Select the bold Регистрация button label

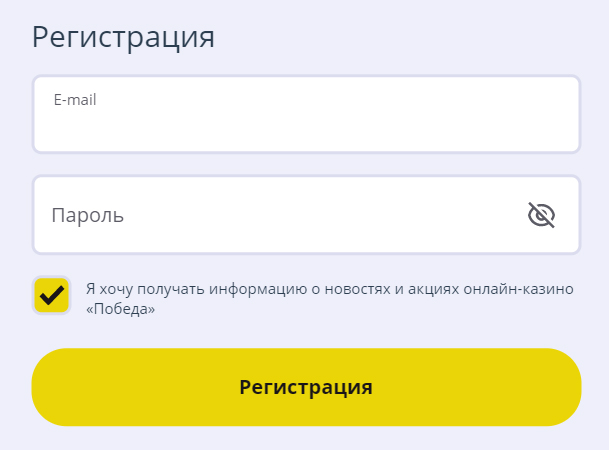pos(306,387)
